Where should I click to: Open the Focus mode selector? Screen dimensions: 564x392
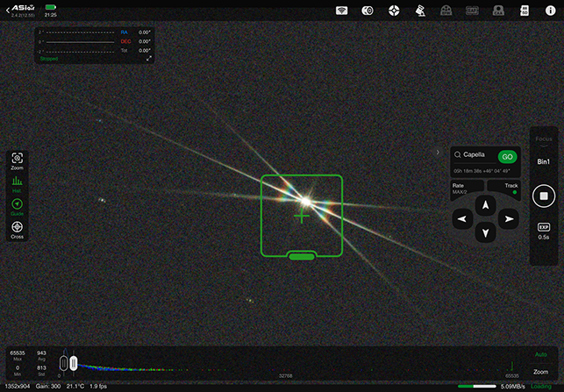click(x=543, y=139)
